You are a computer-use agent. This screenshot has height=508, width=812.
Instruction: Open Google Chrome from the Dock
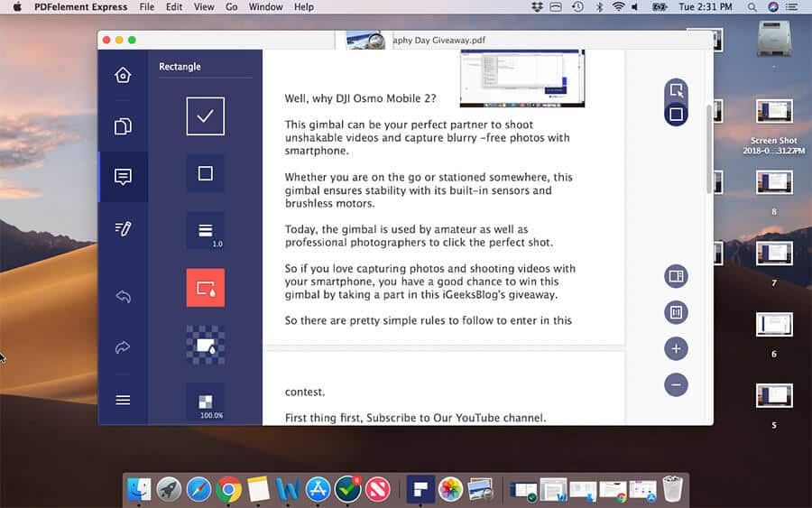tap(228, 489)
